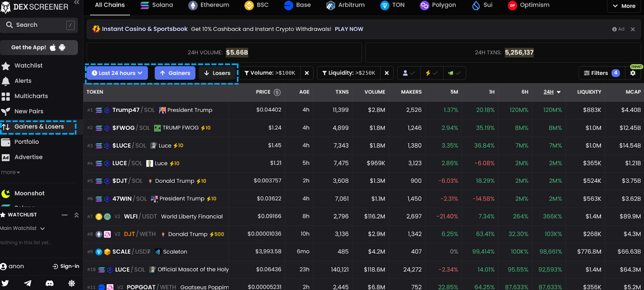This screenshot has width=644, height=290.
Task: Open the settings gear in sidebar footer
Action: pyautogui.click(x=72, y=284)
